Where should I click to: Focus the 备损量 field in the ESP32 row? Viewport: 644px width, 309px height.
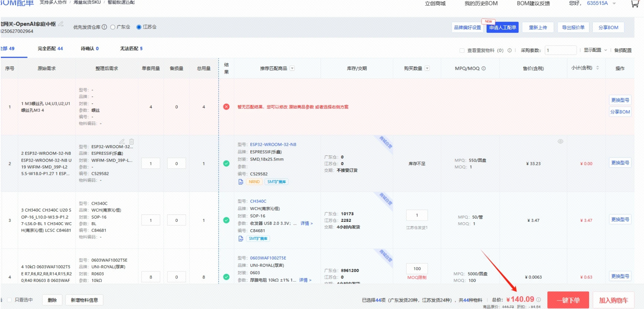pos(177,163)
